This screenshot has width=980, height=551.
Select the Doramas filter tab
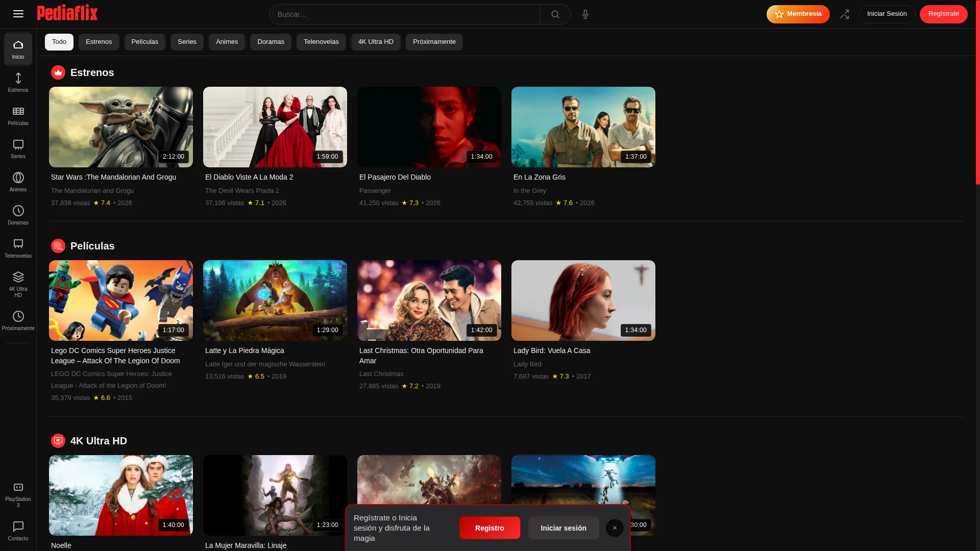point(271,42)
